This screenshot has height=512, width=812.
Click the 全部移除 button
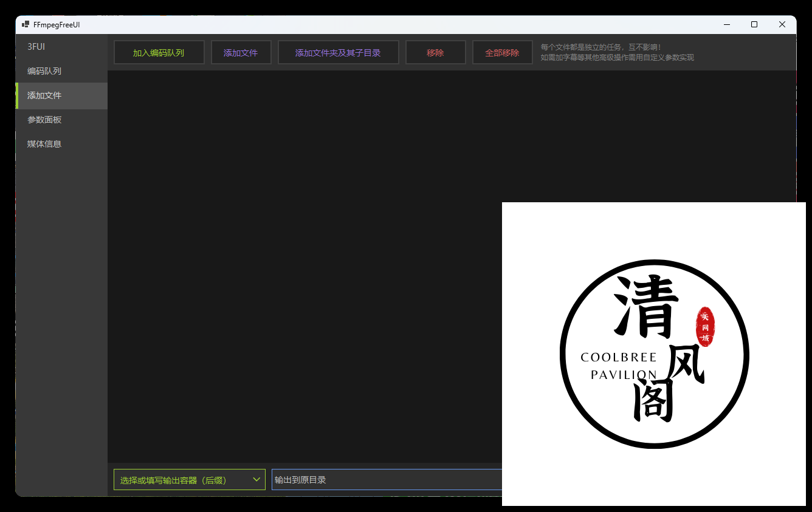[502, 53]
